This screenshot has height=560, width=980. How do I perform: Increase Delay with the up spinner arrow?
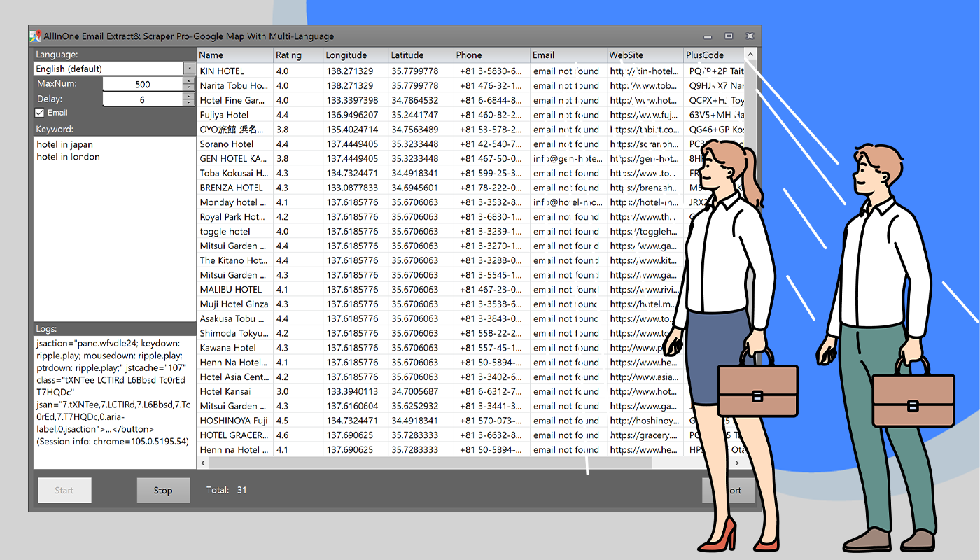click(x=188, y=96)
